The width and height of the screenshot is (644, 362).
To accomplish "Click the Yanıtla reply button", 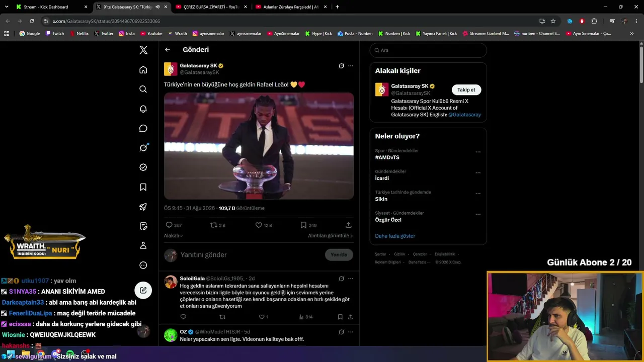I will [x=339, y=255].
